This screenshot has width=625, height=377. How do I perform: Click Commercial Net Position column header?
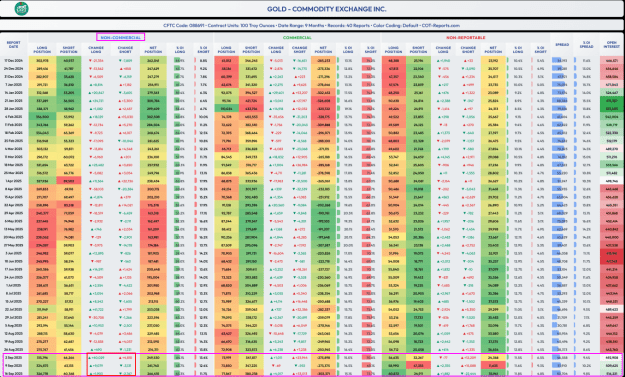point(323,49)
